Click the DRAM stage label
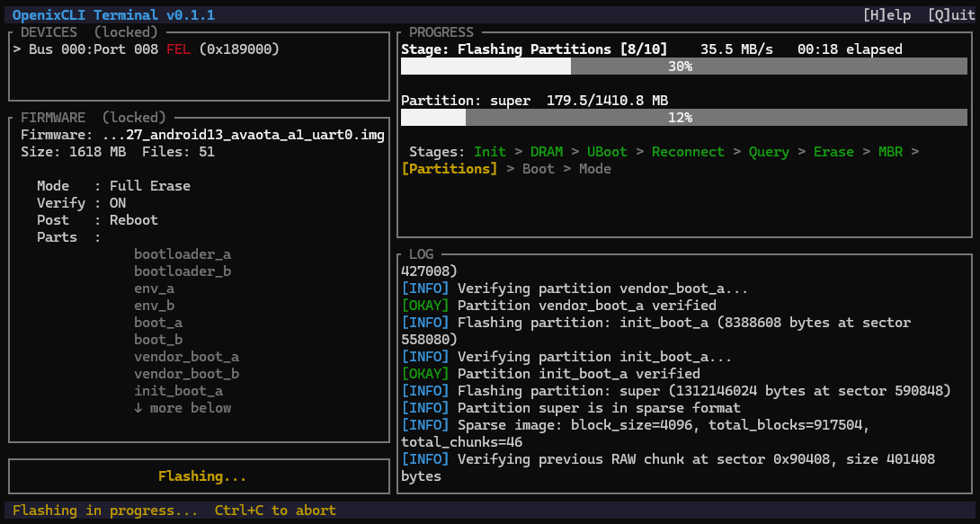 tap(547, 152)
